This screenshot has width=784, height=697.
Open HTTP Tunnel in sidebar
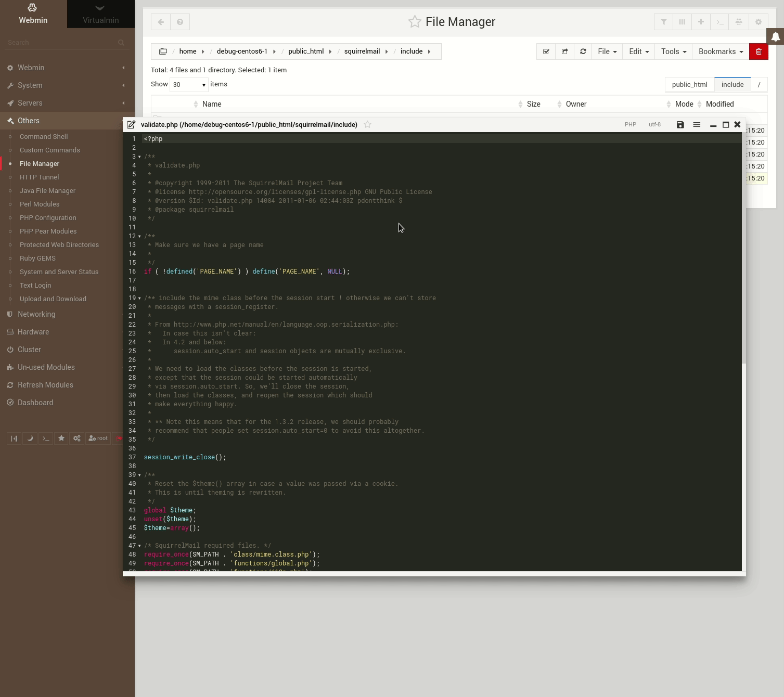coord(40,177)
